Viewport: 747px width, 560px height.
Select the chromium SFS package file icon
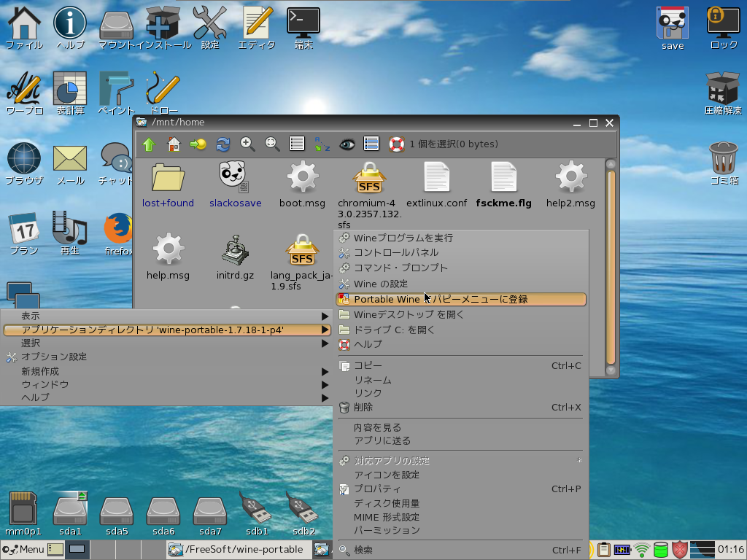(368, 177)
